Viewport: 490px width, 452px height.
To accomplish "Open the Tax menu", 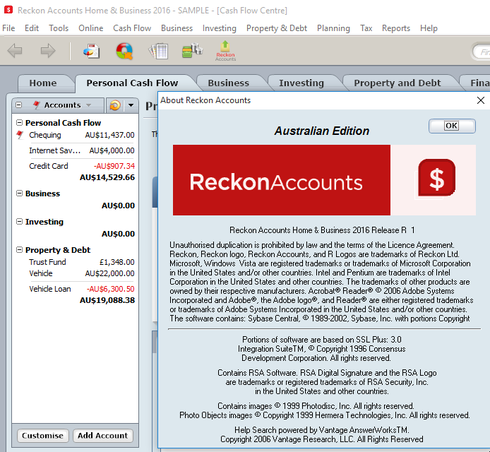I will click(x=366, y=28).
